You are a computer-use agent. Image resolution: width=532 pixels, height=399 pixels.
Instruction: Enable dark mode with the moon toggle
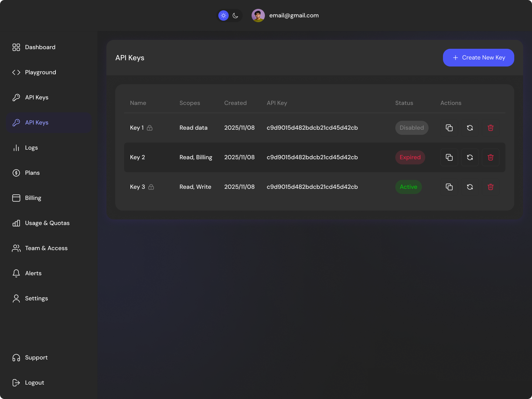coord(236,16)
